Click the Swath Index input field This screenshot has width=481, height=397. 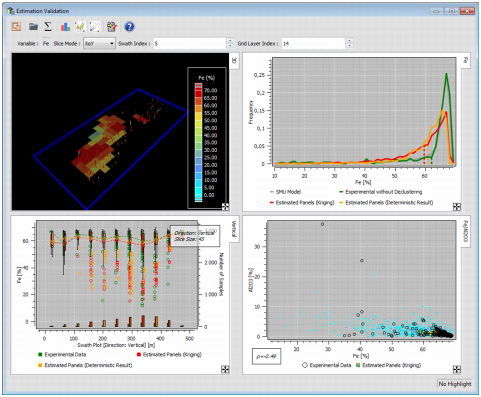pos(190,44)
